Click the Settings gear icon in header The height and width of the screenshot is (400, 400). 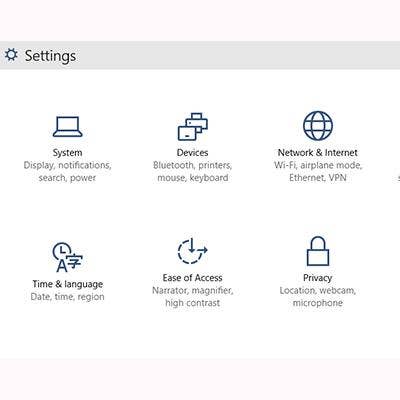11,55
